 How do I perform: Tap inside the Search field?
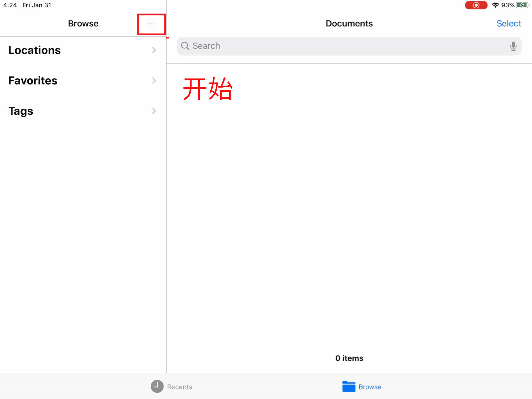pyautogui.click(x=305, y=46)
